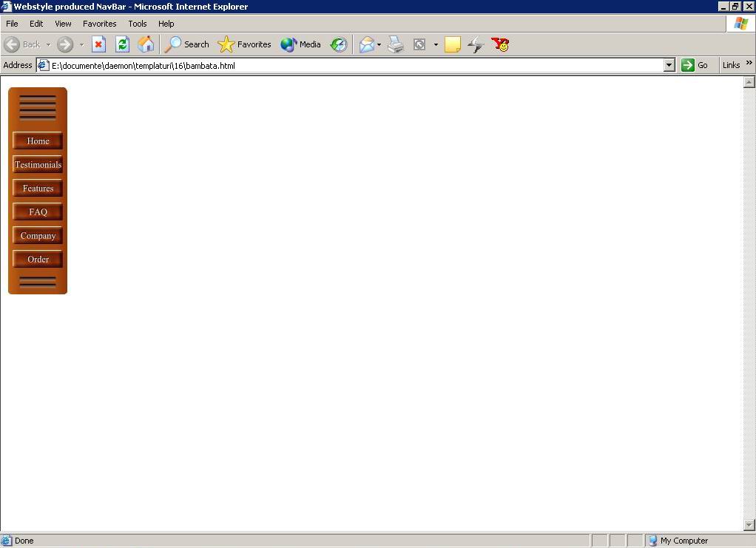Expand the Mail button dropdown arrow
This screenshot has height=548, width=756.
379,44
